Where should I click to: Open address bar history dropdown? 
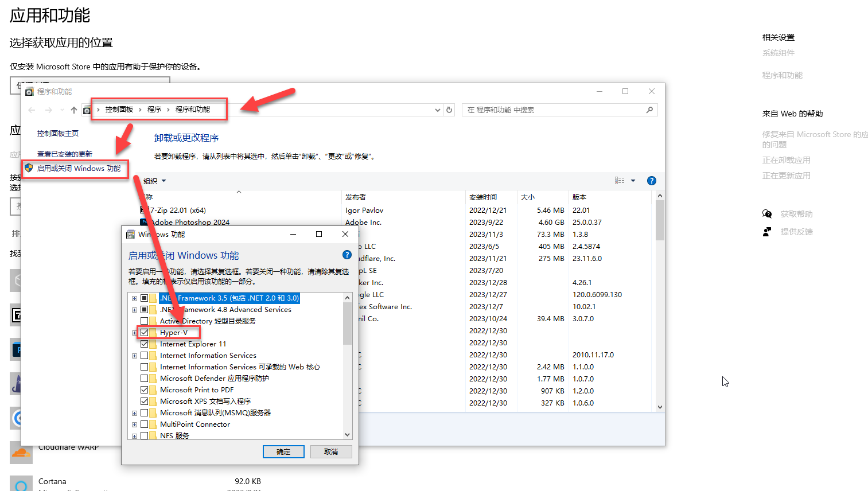(438, 110)
